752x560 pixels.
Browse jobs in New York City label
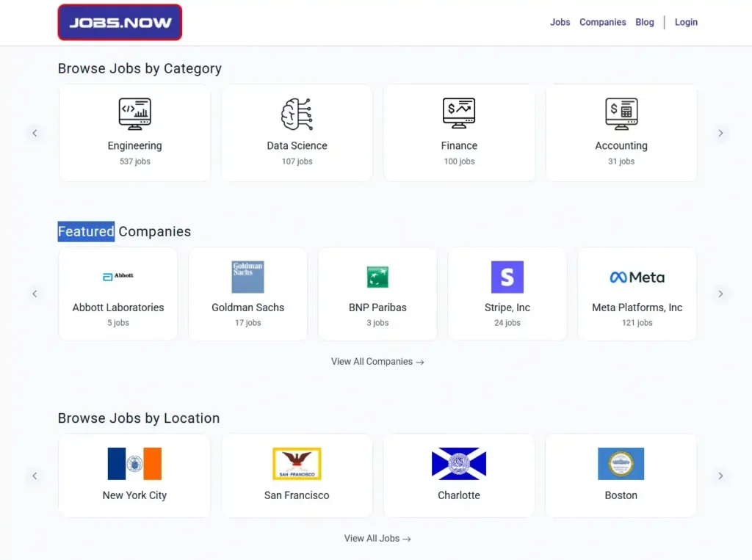pos(135,495)
